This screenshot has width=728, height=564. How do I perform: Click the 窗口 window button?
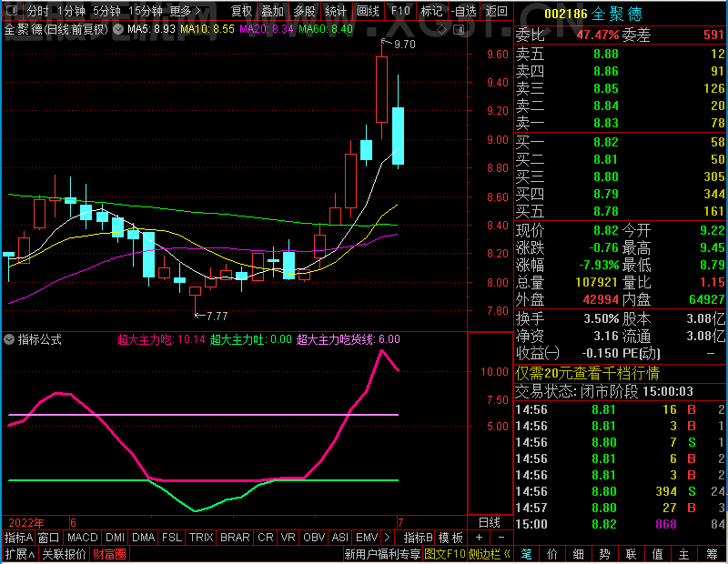click(49, 538)
